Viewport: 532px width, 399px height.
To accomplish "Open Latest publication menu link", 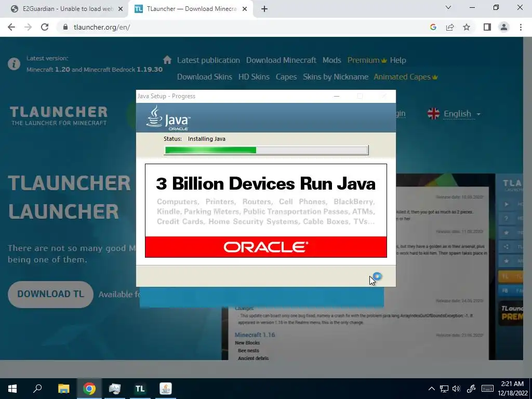I will coord(208,60).
